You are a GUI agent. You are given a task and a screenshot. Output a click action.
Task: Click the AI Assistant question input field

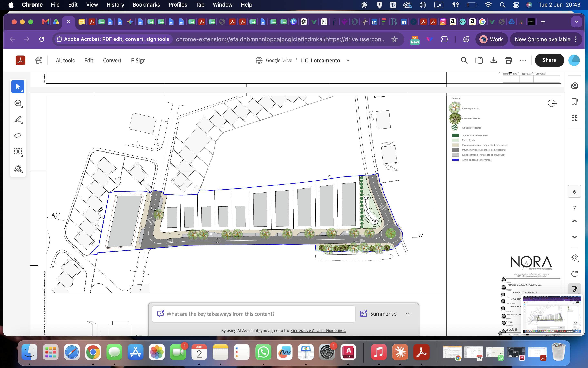(x=254, y=314)
